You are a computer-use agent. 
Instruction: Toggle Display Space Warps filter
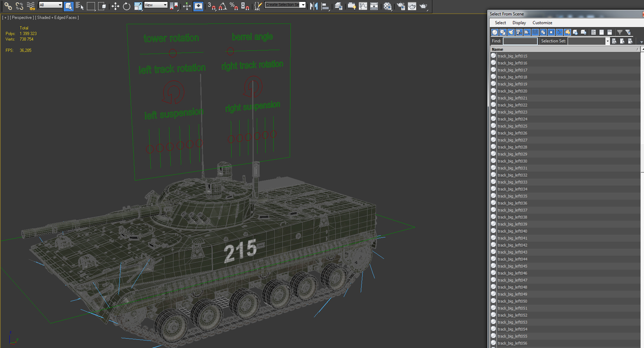(x=535, y=32)
